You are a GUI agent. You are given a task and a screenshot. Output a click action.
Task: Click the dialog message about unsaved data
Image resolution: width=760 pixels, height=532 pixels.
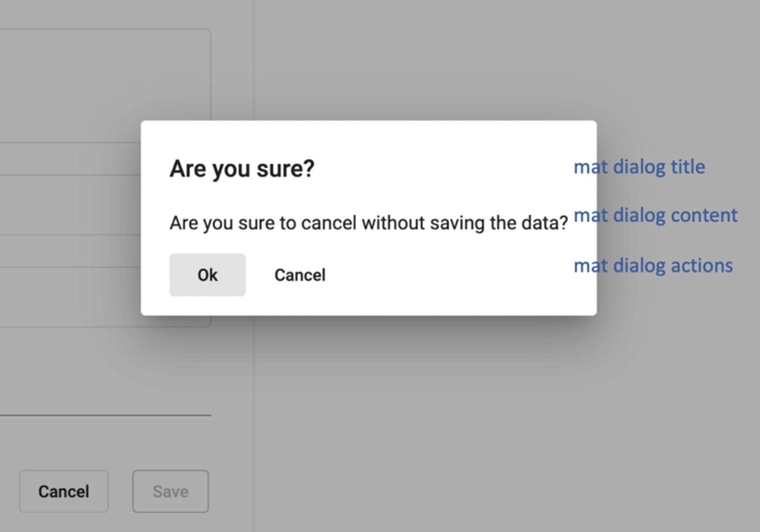coord(369,223)
